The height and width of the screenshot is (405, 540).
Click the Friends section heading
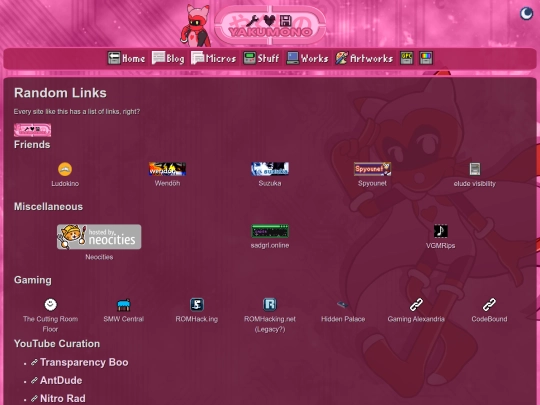click(x=32, y=145)
